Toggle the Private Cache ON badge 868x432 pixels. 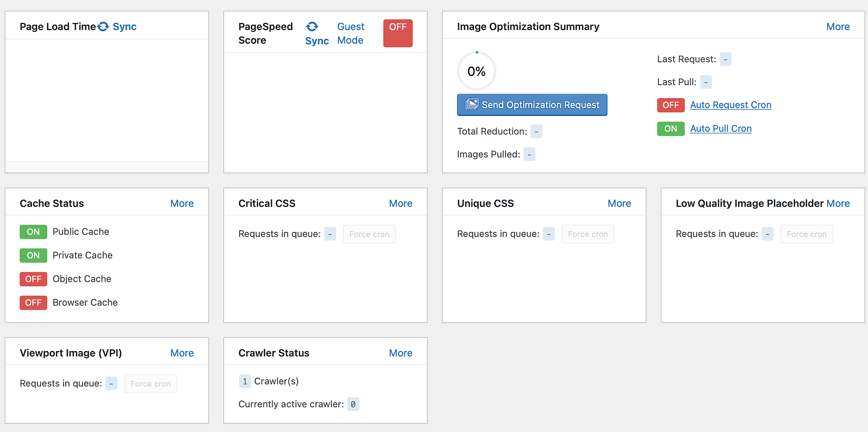33,255
